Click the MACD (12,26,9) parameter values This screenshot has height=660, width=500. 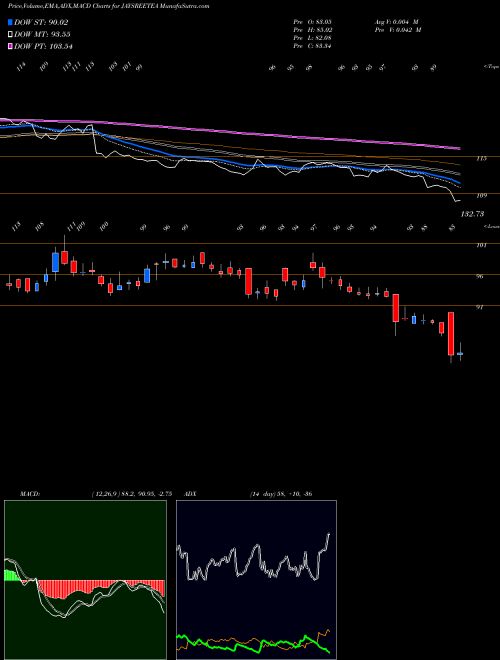coord(131,494)
